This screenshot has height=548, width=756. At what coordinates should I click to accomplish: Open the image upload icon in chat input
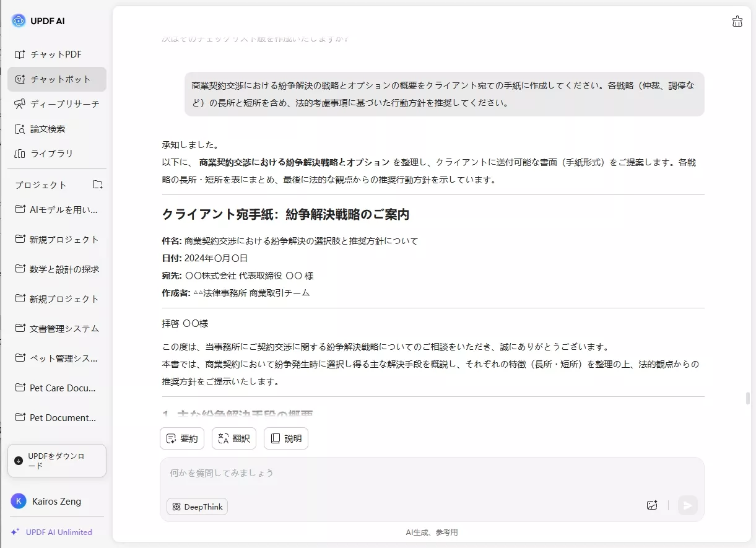point(652,505)
